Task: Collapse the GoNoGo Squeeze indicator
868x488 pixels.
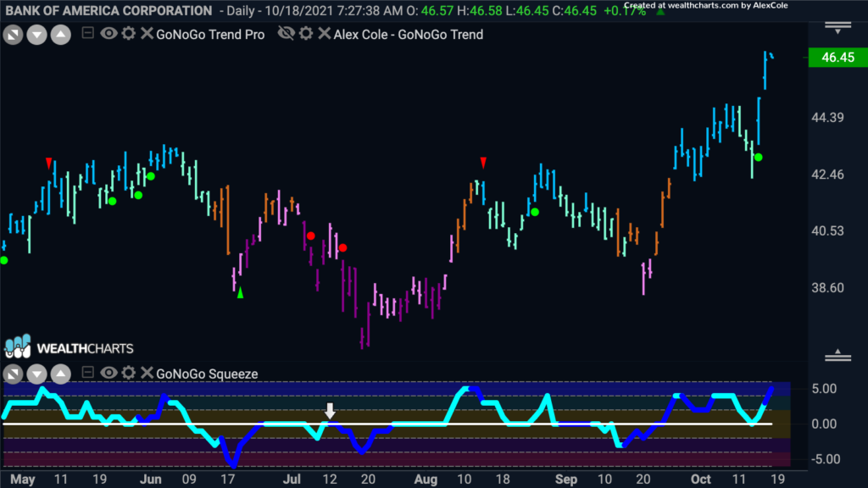Action: pyautogui.click(x=87, y=373)
